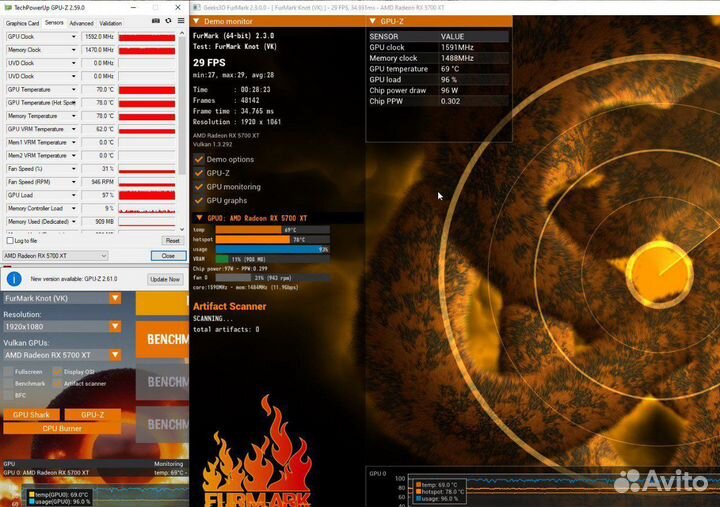The width and height of the screenshot is (720, 507).
Task: Toggle the GPU monitoring checkmark
Action: (x=199, y=187)
